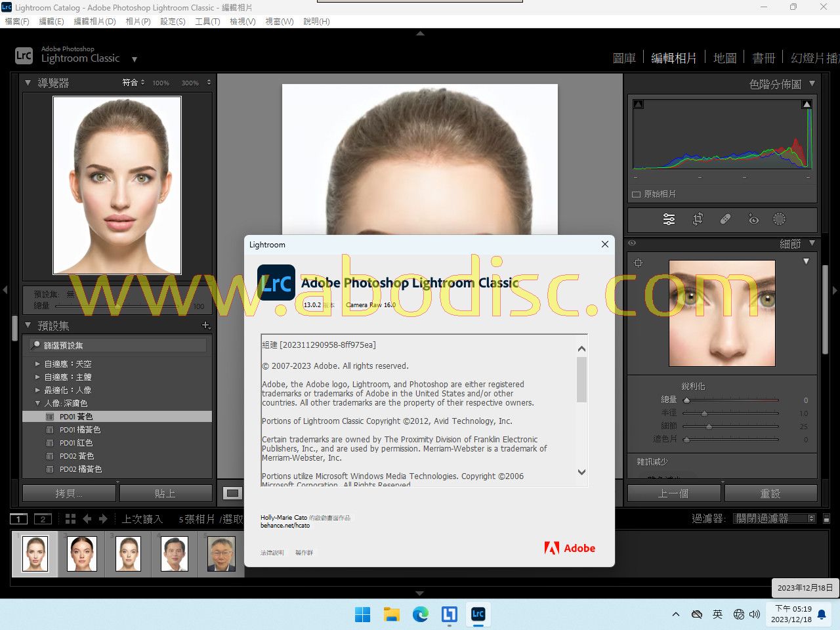The image size is (840, 630).
Task: Set navigator zoom to 300%
Action: coord(190,83)
